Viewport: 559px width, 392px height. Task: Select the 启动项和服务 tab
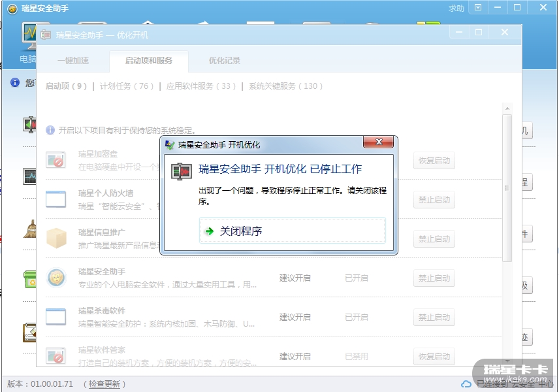click(x=149, y=61)
